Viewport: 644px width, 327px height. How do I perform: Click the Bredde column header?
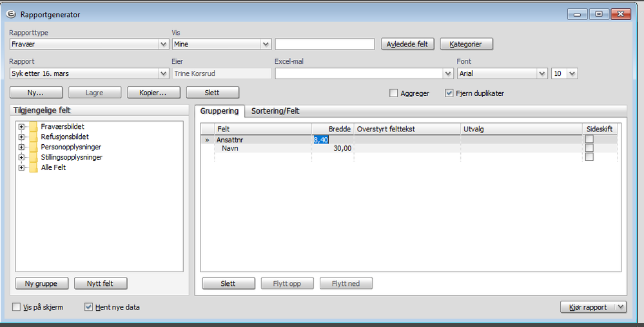point(333,129)
